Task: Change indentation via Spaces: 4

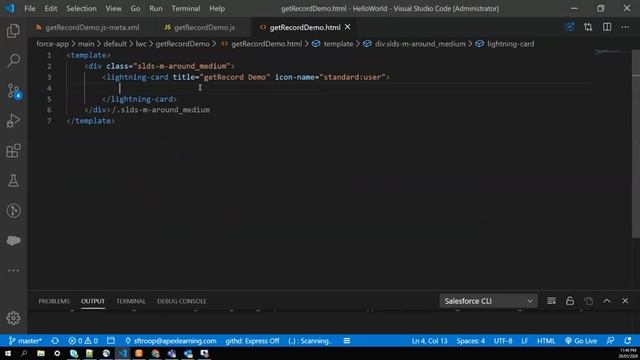Action: (471, 341)
